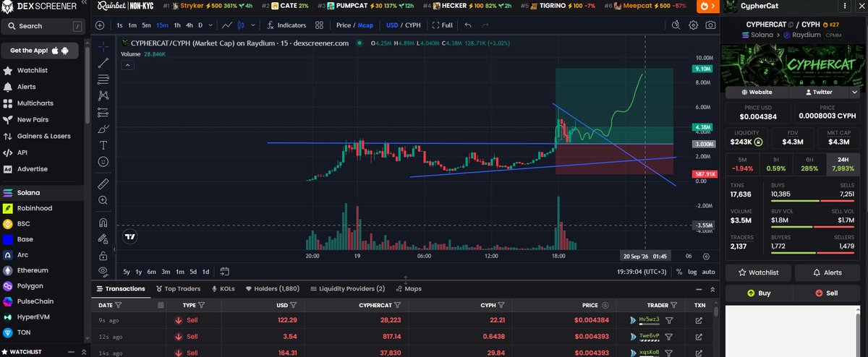The image size is (868, 357).
Task: Open the emoji icons tool
Action: point(103,162)
